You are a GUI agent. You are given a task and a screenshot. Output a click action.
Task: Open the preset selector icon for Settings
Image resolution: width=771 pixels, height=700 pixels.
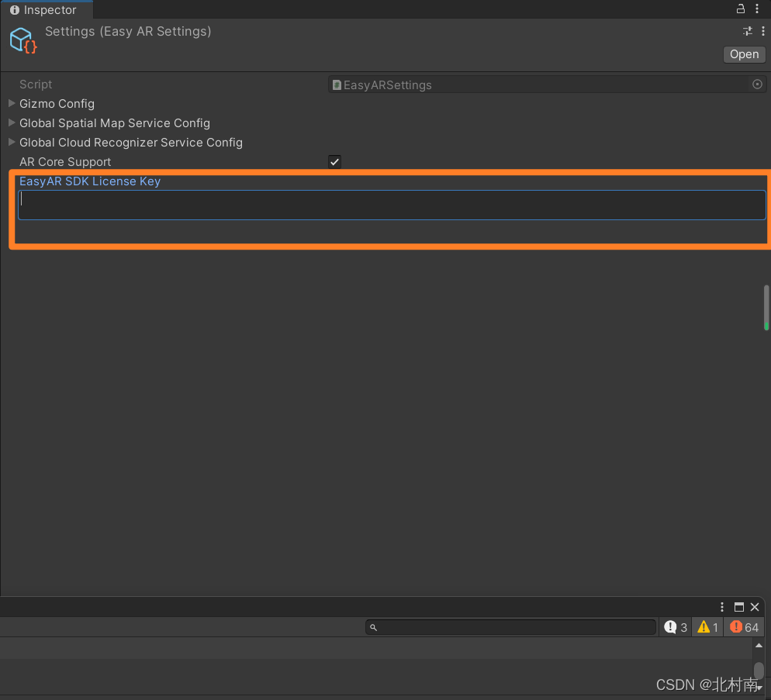tap(748, 32)
